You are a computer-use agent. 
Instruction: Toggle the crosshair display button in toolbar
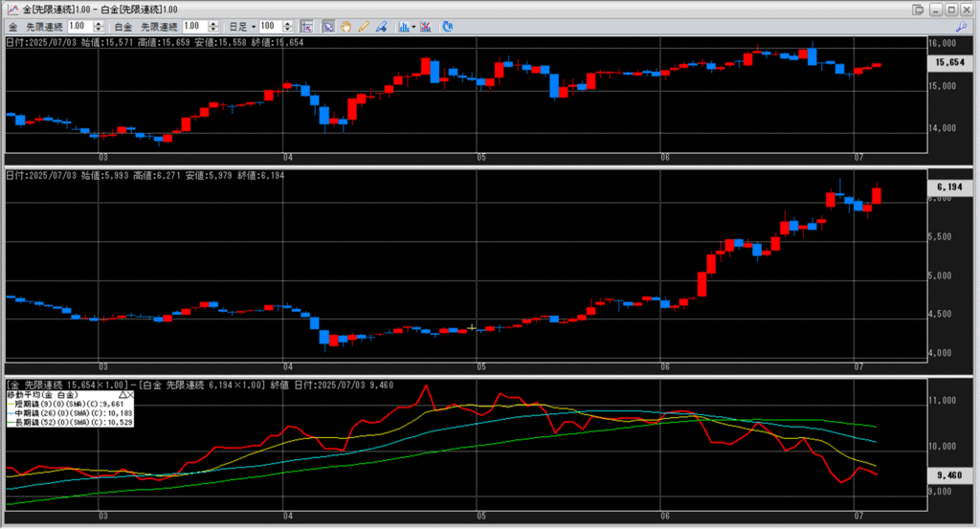(306, 26)
